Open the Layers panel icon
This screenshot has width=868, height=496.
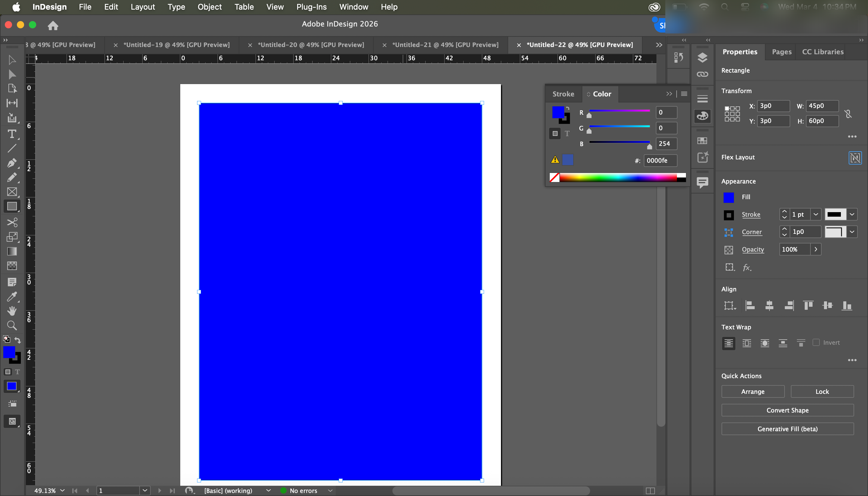(702, 58)
